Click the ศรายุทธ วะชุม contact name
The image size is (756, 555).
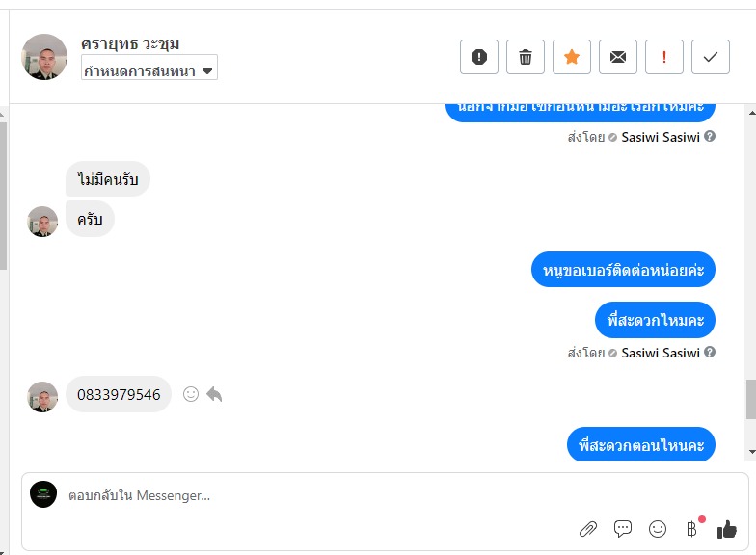coord(131,43)
